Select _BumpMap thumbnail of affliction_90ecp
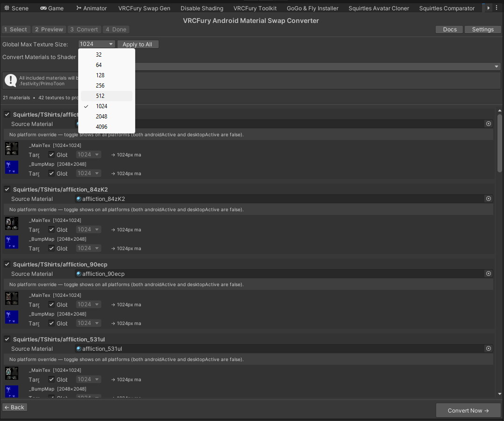The image size is (504, 421). point(12,317)
